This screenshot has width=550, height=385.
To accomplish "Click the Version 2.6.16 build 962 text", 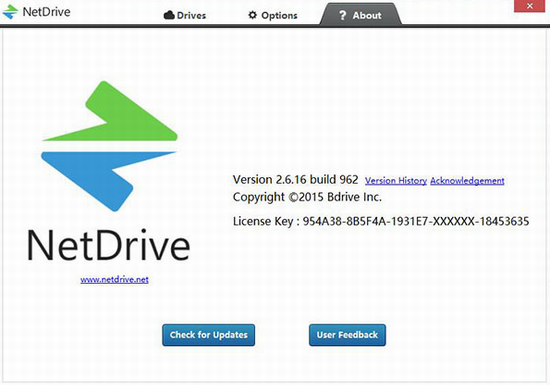I will (295, 180).
